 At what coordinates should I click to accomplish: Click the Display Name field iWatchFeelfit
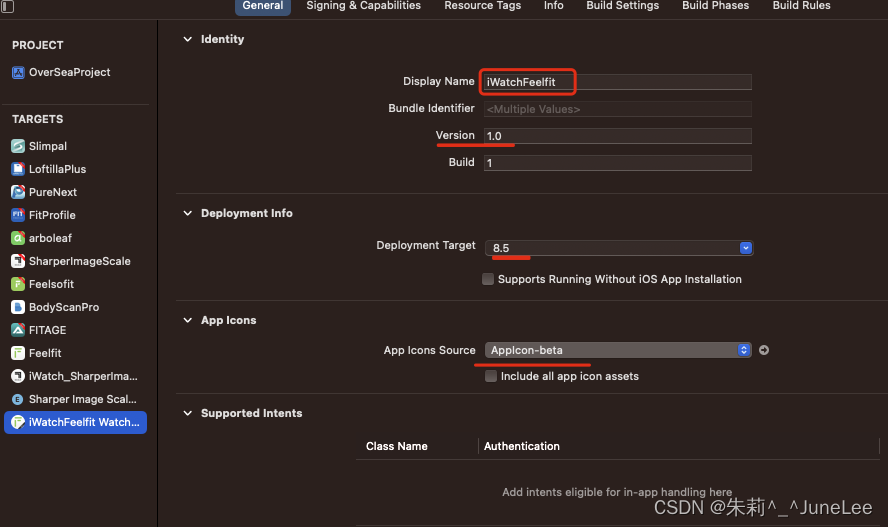[618, 82]
